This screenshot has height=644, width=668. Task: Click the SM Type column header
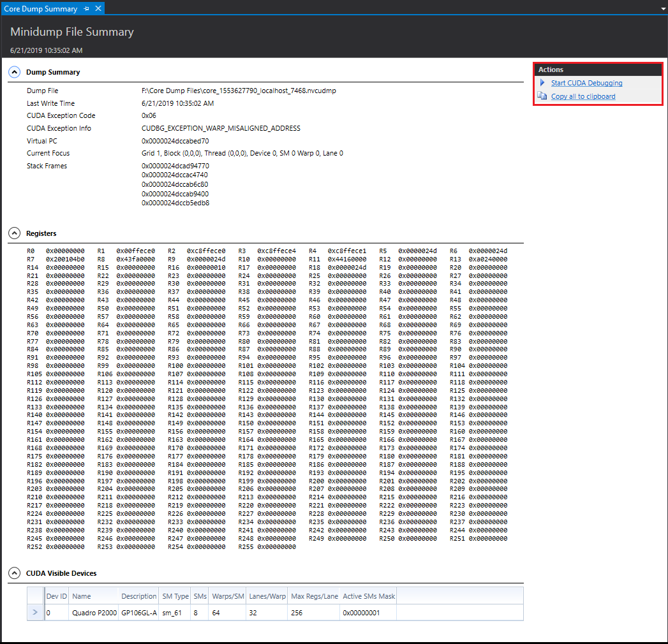coord(175,596)
